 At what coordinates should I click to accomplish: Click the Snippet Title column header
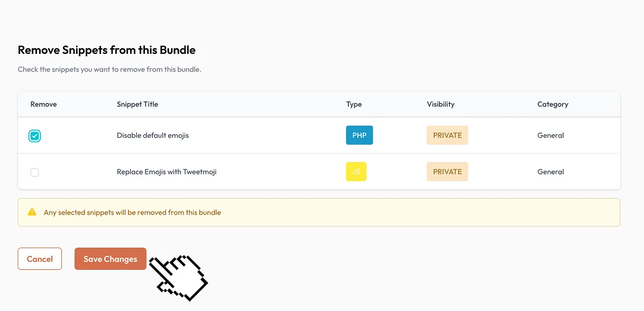point(137,104)
